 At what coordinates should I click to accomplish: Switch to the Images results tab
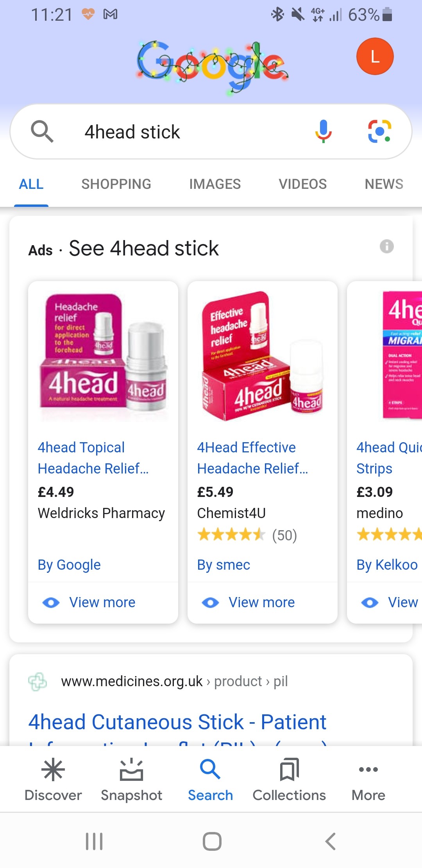click(215, 184)
